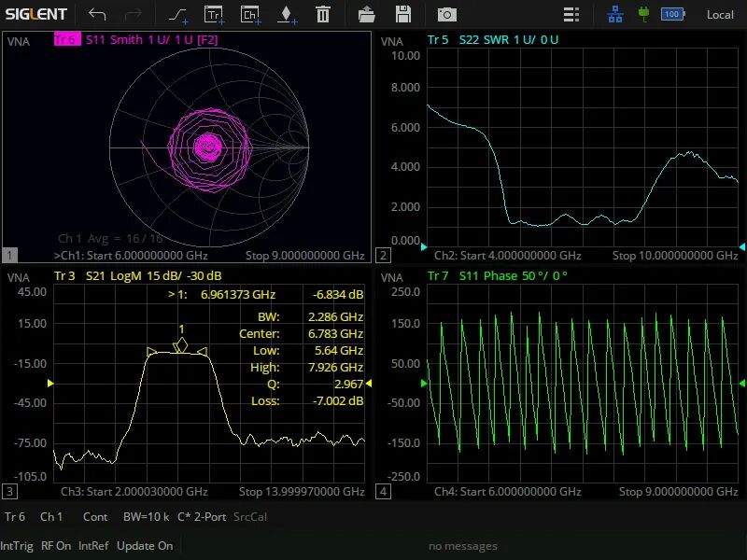The height and width of the screenshot is (560, 747).
Task: Take a screenshot with camera icon
Action: coord(447,15)
